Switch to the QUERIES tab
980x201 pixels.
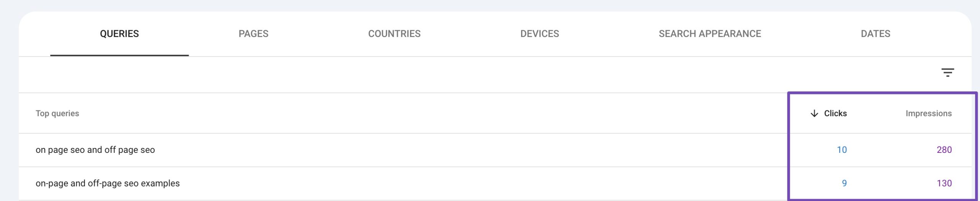(x=119, y=34)
